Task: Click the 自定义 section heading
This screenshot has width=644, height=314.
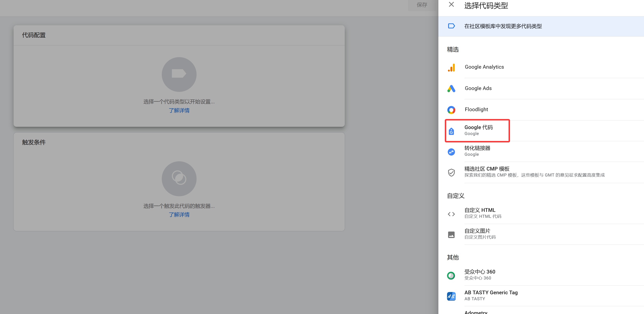Action: [x=455, y=196]
